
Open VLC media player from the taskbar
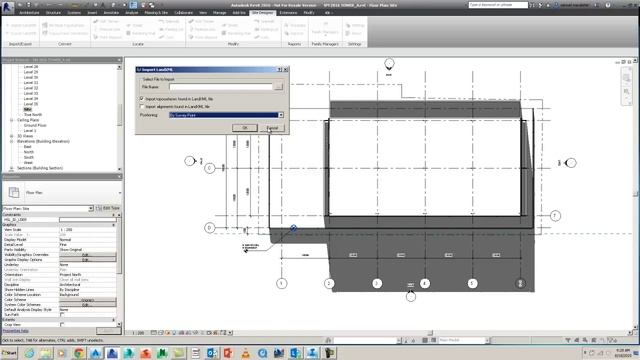(x=245, y=353)
